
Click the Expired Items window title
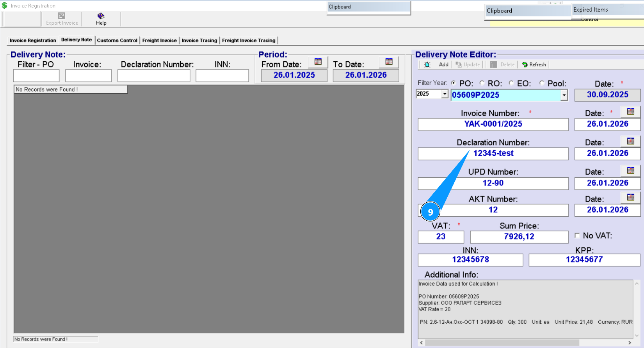591,10
